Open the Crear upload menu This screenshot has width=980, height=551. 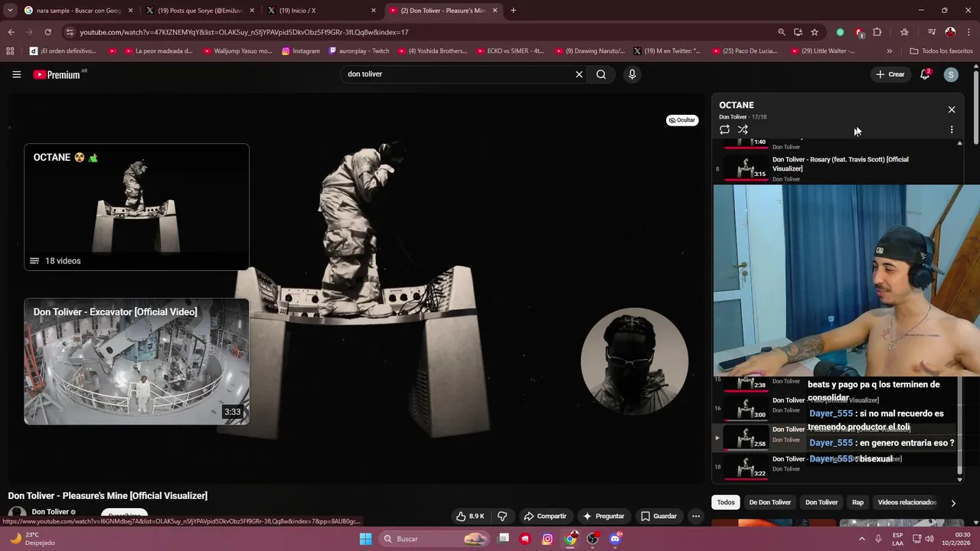tap(890, 74)
